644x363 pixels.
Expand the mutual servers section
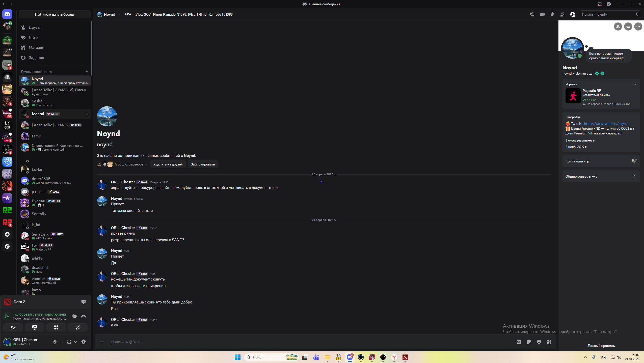click(x=601, y=176)
